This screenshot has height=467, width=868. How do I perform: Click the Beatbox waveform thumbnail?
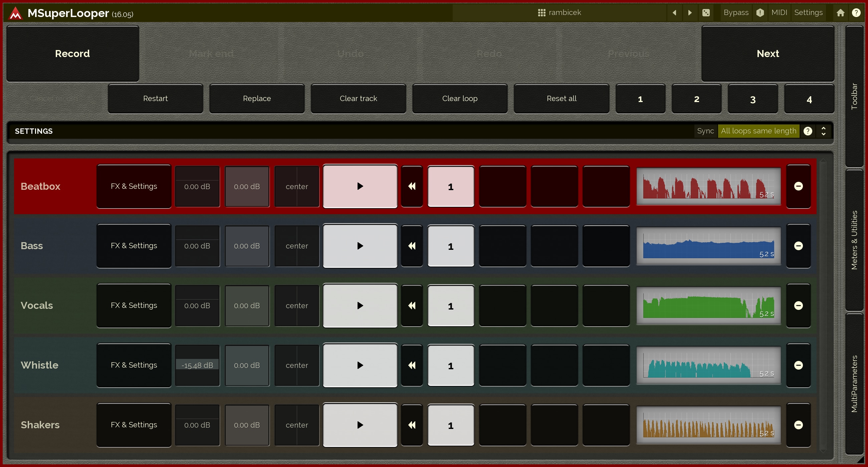tap(708, 186)
